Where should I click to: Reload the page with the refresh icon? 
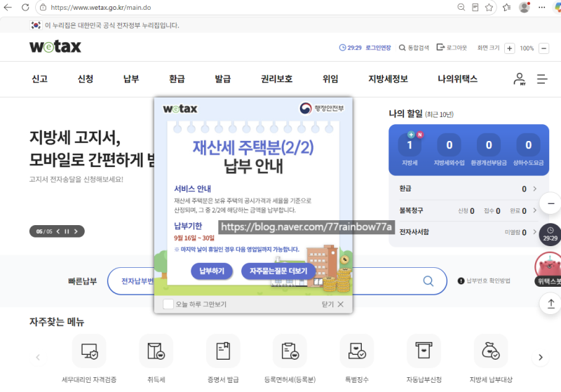pyautogui.click(x=25, y=7)
